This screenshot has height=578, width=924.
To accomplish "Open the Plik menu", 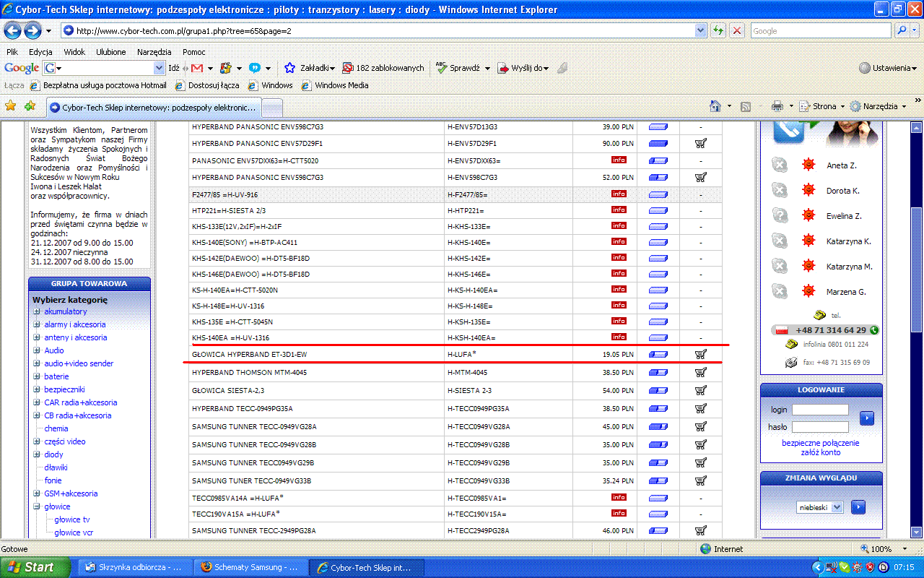I will click(x=12, y=52).
